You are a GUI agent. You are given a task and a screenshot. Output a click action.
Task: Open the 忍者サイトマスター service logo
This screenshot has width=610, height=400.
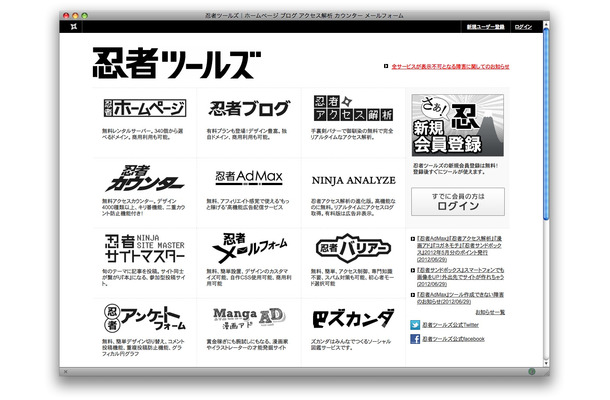coord(145,248)
